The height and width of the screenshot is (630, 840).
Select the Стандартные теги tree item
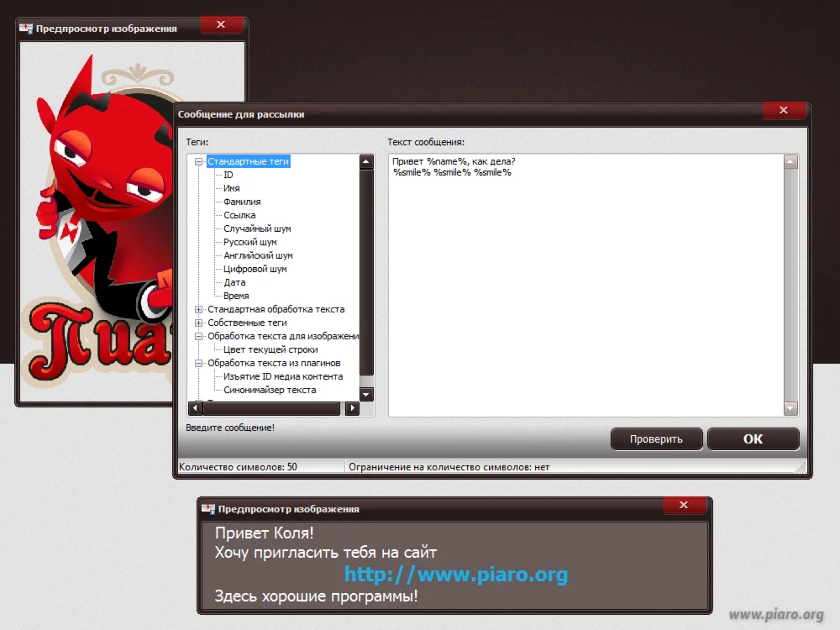click(248, 161)
